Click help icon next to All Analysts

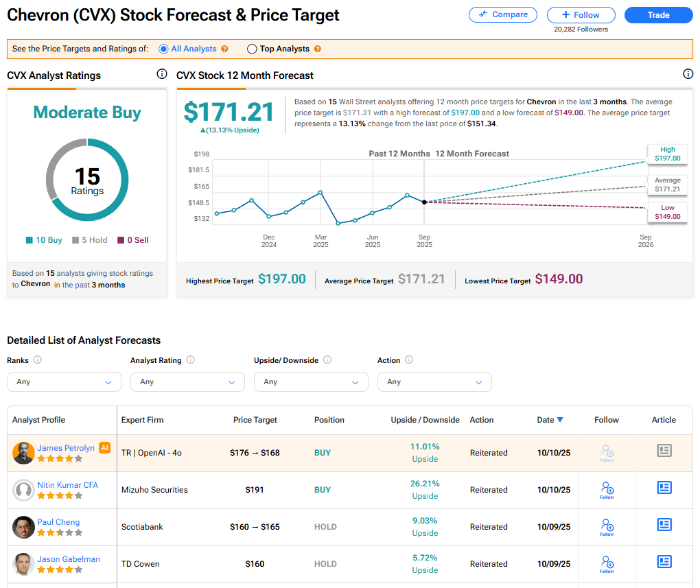[224, 49]
